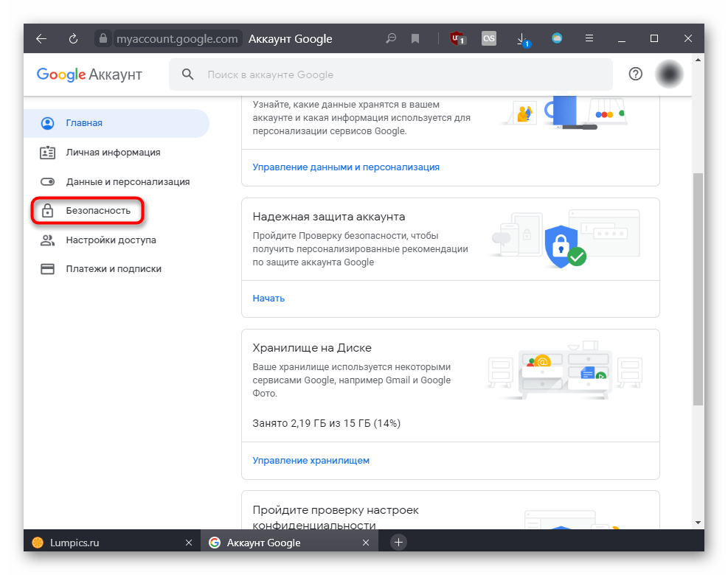Image resolution: width=728 pixels, height=575 pixels.
Task: Open the browser downloads icon
Action: pos(522,39)
